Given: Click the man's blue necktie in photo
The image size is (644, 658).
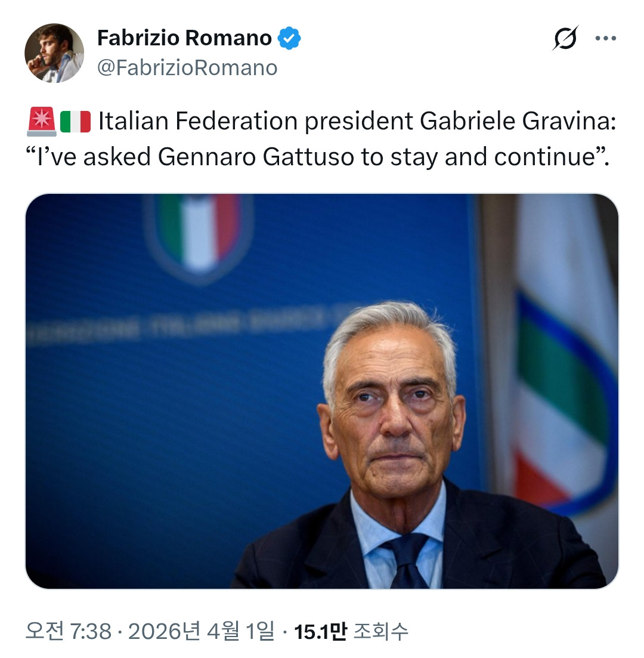Looking at the screenshot, I should pos(407,561).
